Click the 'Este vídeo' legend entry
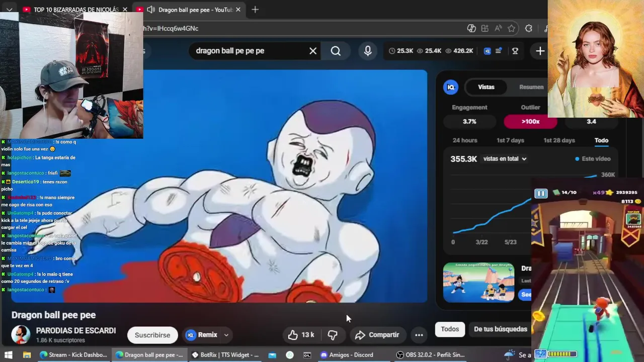Screen dimensions: 644x362 coord(593,159)
